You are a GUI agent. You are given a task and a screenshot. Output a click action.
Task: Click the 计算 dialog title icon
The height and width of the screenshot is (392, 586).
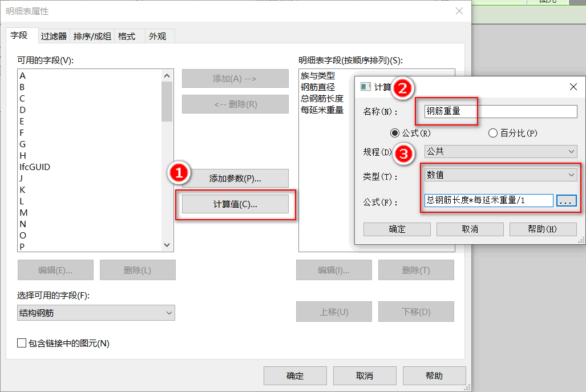tap(365, 87)
